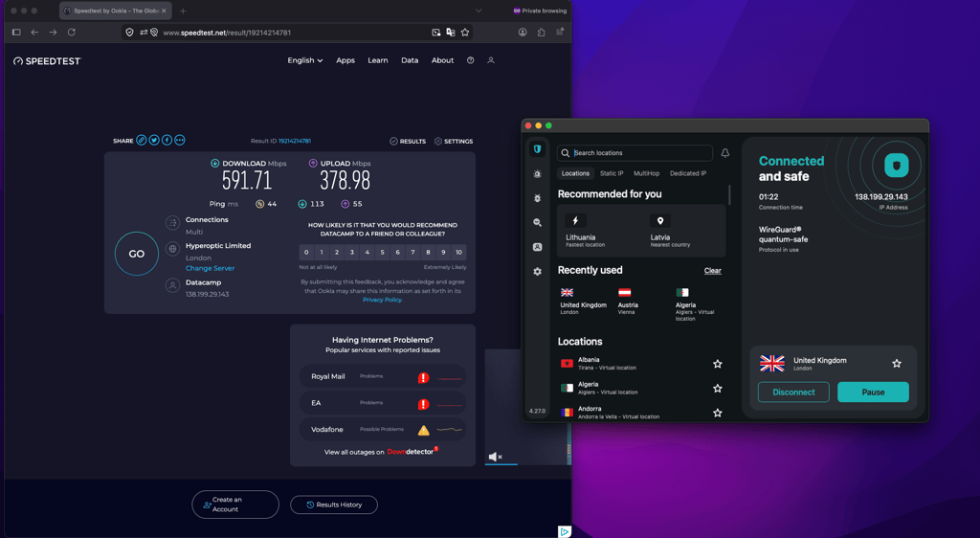
Task: Open the Learn menu item
Action: 377,60
